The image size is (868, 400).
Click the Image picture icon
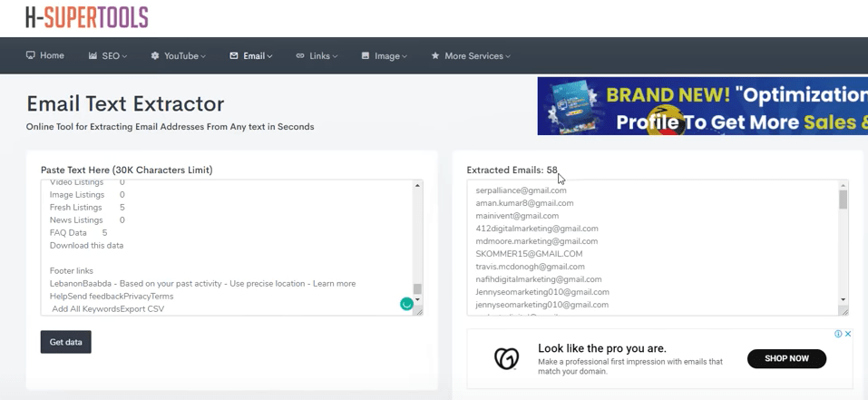tap(366, 56)
